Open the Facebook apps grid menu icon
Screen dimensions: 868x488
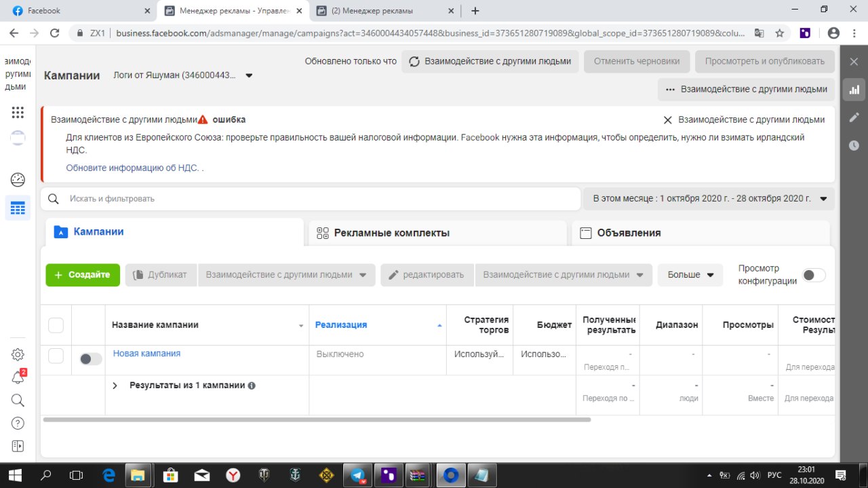[x=18, y=113]
